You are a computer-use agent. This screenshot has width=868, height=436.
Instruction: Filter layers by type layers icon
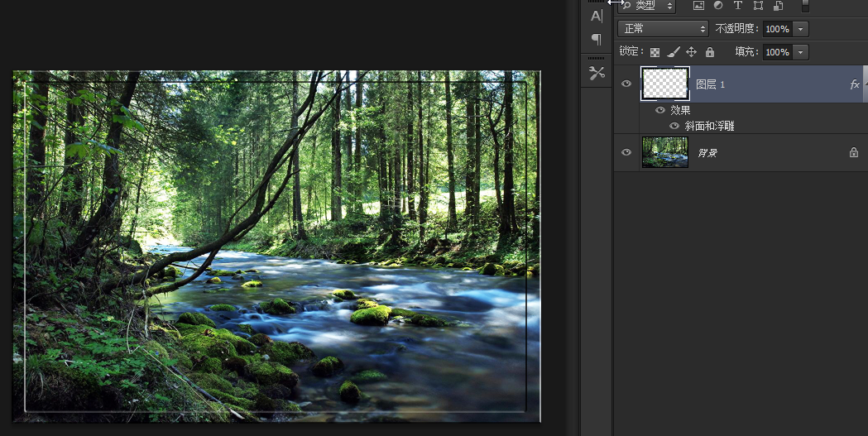pos(738,6)
